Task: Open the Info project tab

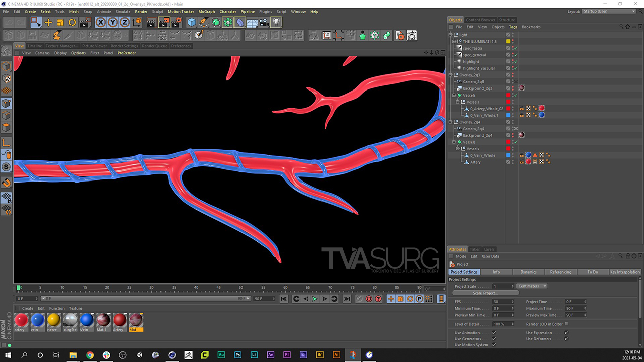Action: point(496,272)
